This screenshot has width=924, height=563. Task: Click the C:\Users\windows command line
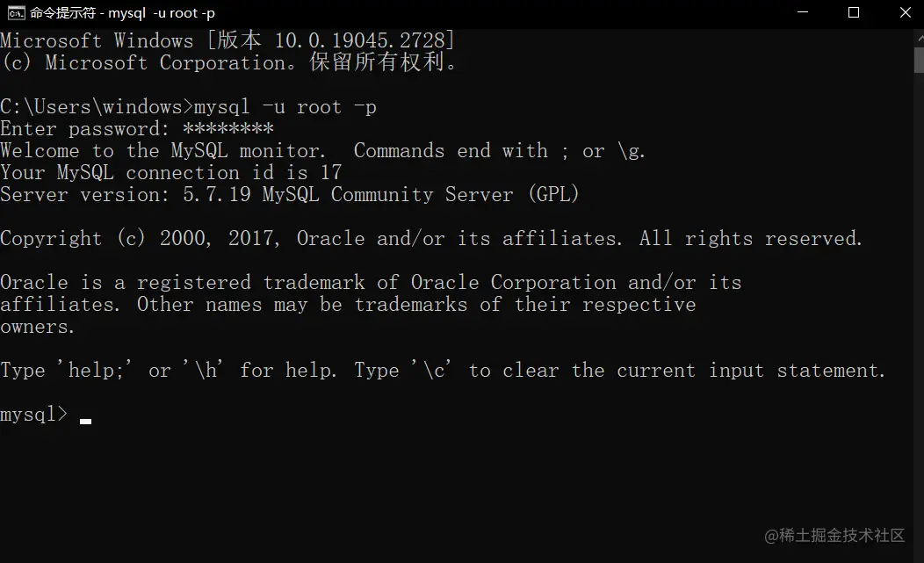coord(189,106)
